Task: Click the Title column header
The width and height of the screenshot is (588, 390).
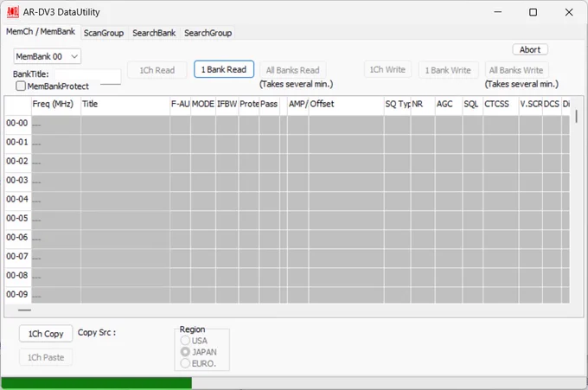Action: point(125,105)
